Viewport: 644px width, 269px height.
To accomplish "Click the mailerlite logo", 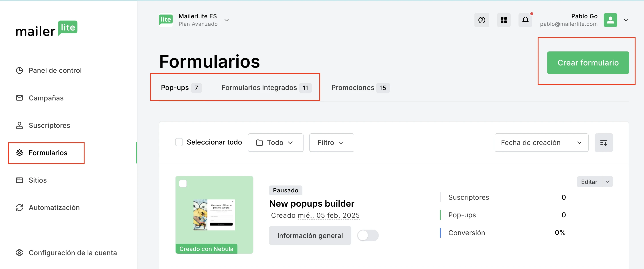I will pos(47,29).
